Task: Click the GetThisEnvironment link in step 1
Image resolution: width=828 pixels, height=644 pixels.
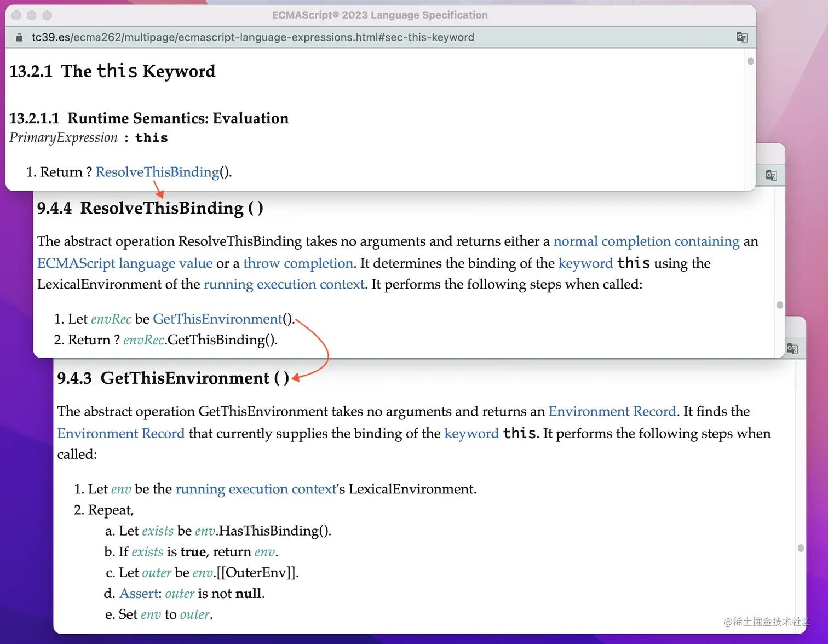Action: pos(217,319)
